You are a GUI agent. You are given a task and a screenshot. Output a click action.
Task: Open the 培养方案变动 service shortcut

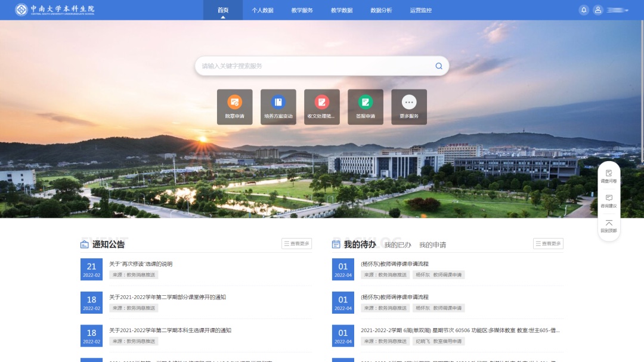point(278,103)
